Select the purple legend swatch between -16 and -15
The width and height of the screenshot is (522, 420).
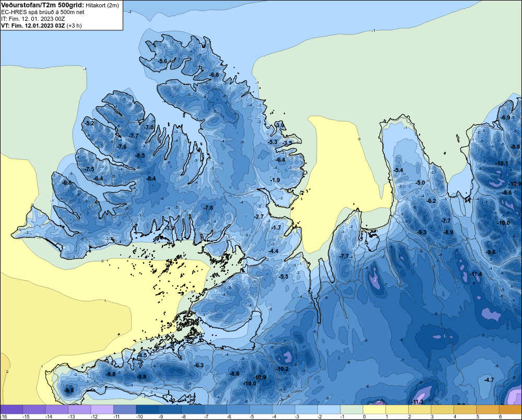tap(11, 410)
